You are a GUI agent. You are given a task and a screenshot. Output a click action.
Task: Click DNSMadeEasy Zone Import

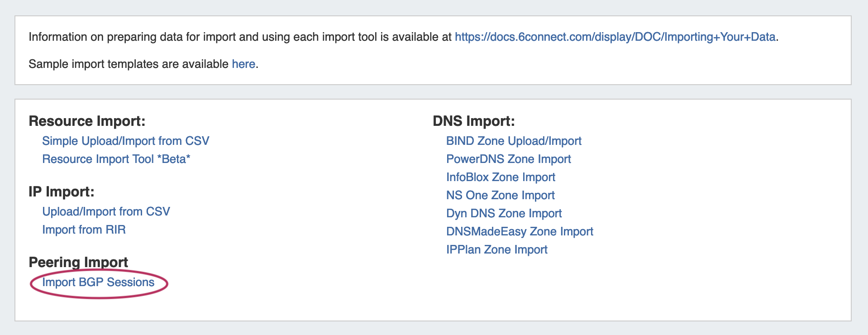tap(520, 231)
